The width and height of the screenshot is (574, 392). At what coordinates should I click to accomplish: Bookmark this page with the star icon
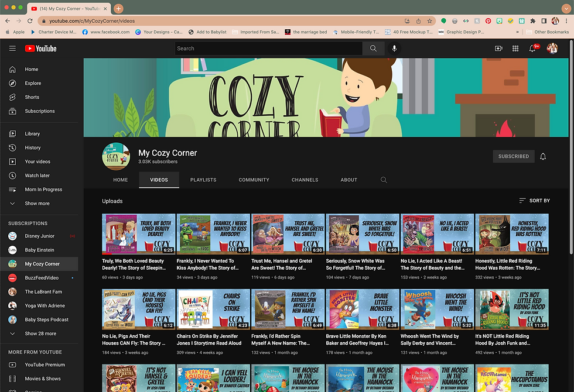429,21
